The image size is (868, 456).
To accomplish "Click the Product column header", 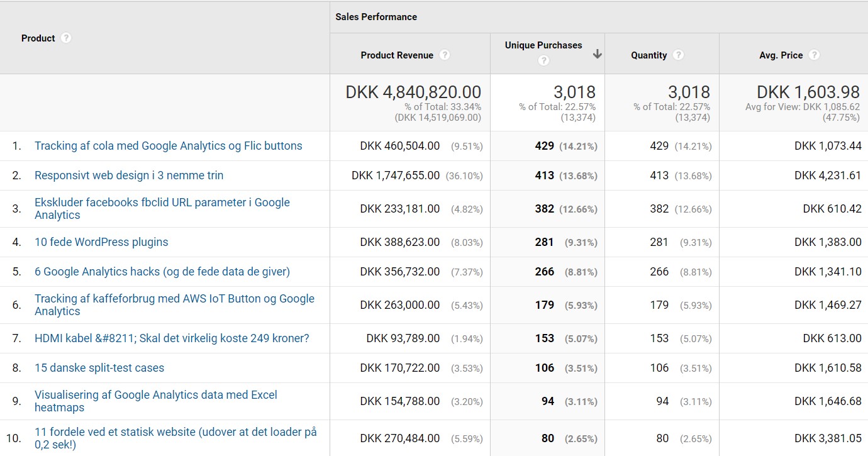I will click(x=38, y=38).
